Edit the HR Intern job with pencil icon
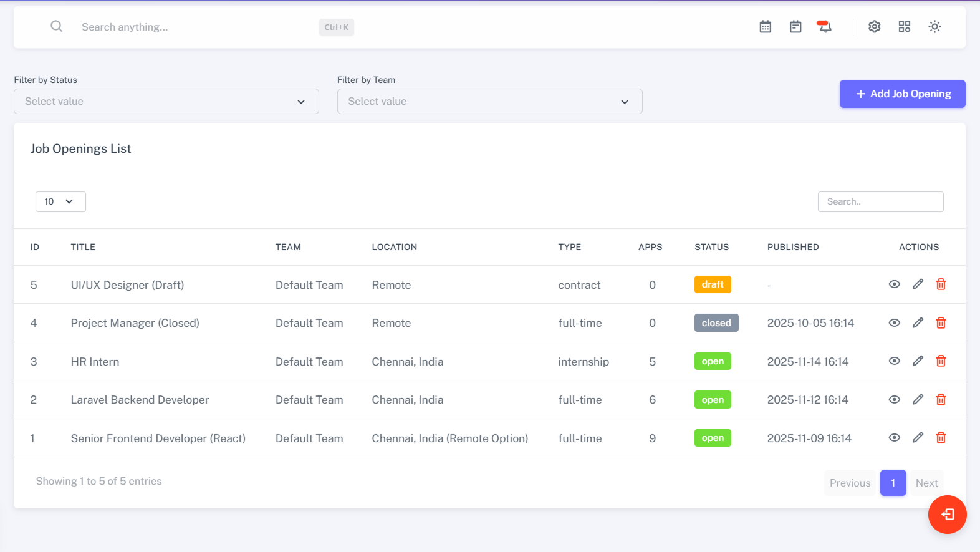This screenshot has width=980, height=552. (x=918, y=361)
